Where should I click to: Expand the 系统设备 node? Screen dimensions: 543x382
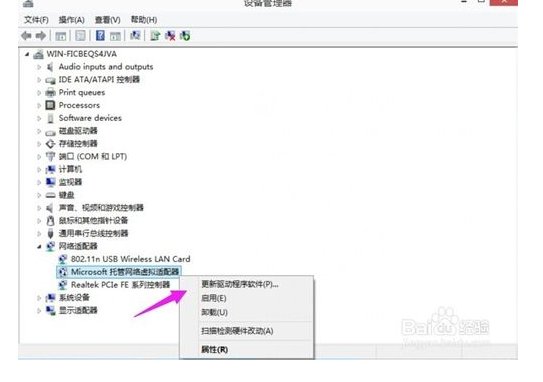click(x=39, y=297)
